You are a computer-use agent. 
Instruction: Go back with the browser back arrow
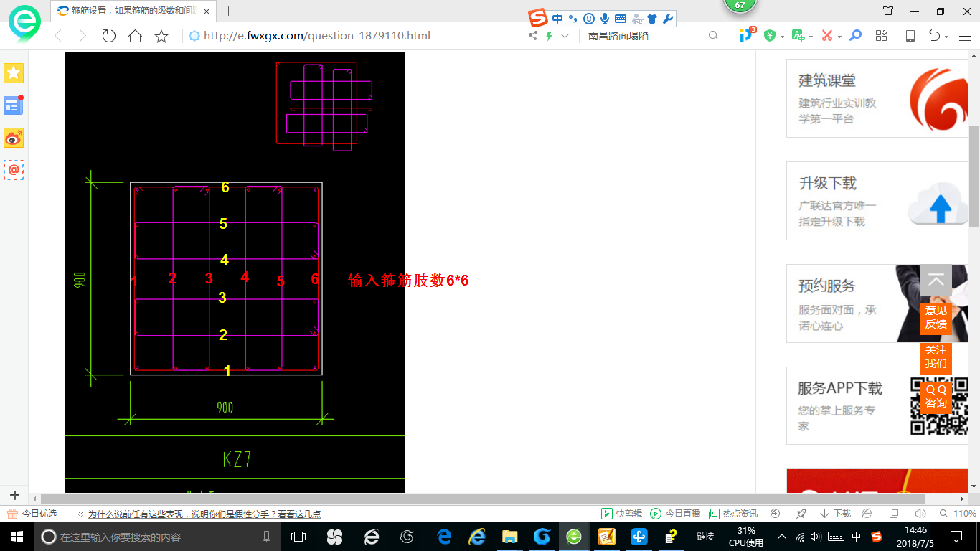tap(58, 36)
